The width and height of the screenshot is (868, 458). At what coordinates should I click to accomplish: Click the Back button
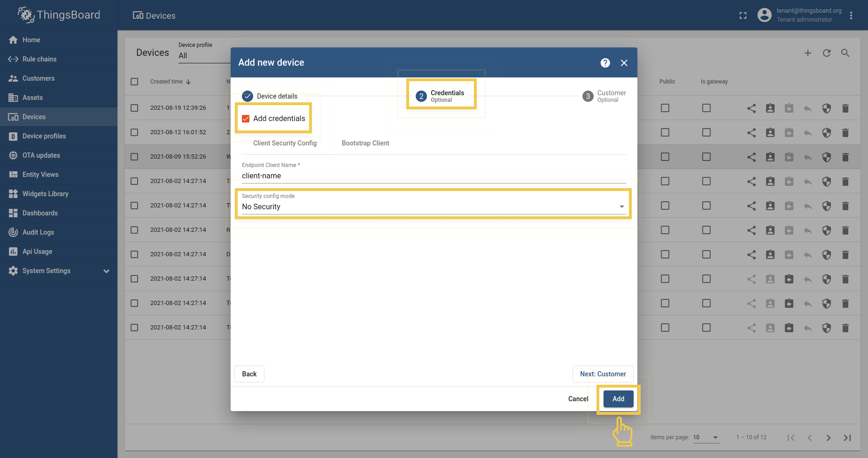coord(249,374)
